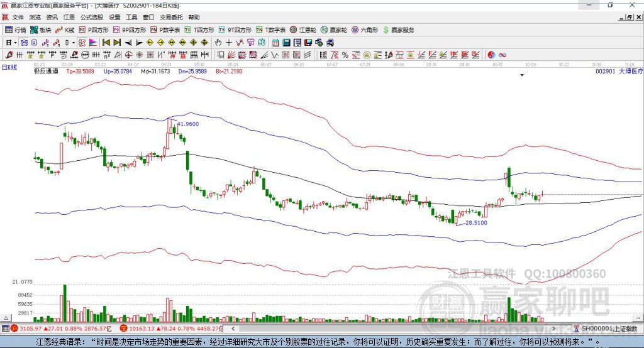The image size is (644, 348).
Task: Open the 赢家轮 wheel tool
Action: click(334, 30)
